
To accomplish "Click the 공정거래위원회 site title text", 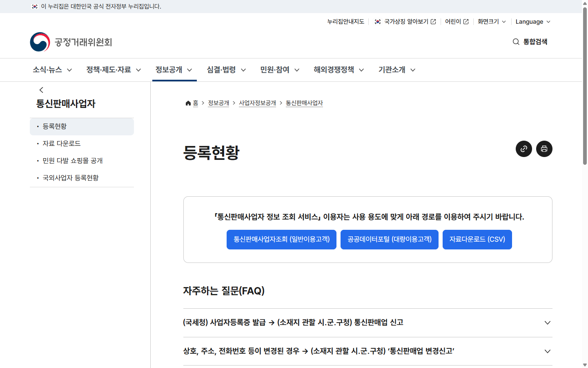I will [x=83, y=42].
